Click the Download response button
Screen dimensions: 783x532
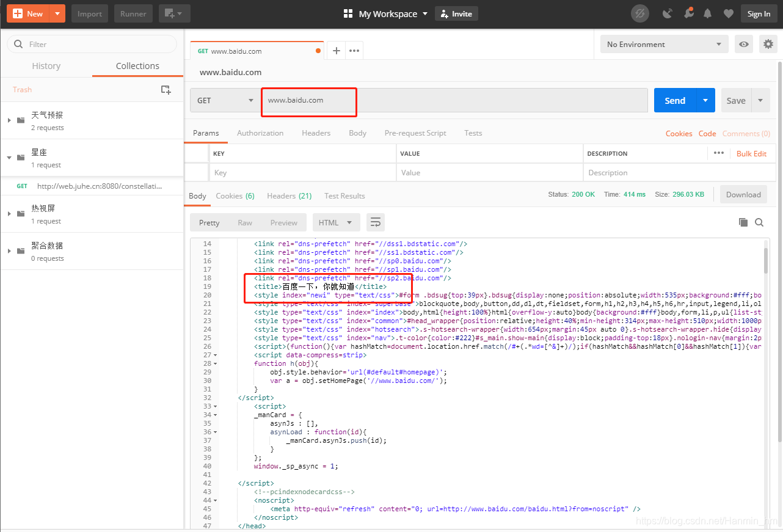743,195
